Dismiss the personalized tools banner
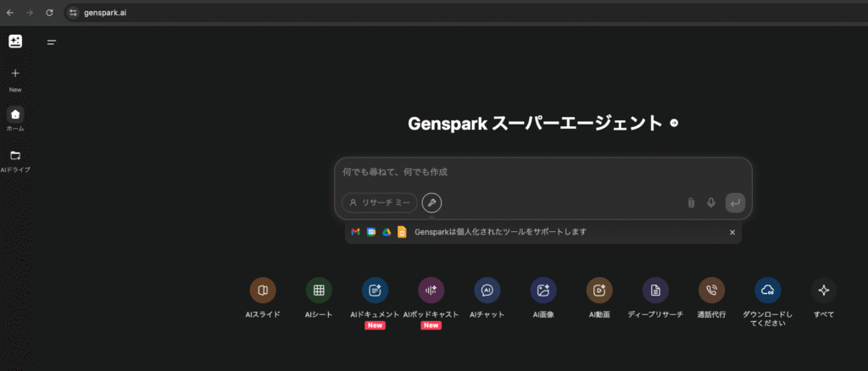This screenshot has height=371, width=868. tap(732, 232)
